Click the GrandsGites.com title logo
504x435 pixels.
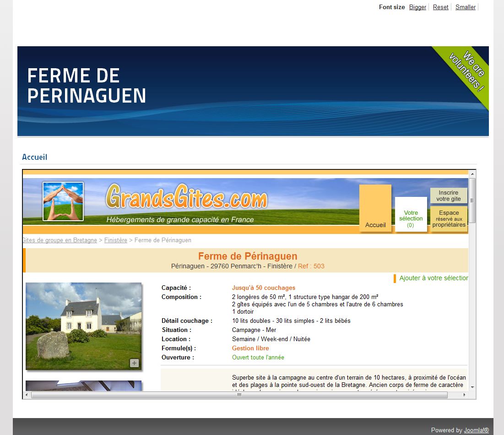point(186,196)
